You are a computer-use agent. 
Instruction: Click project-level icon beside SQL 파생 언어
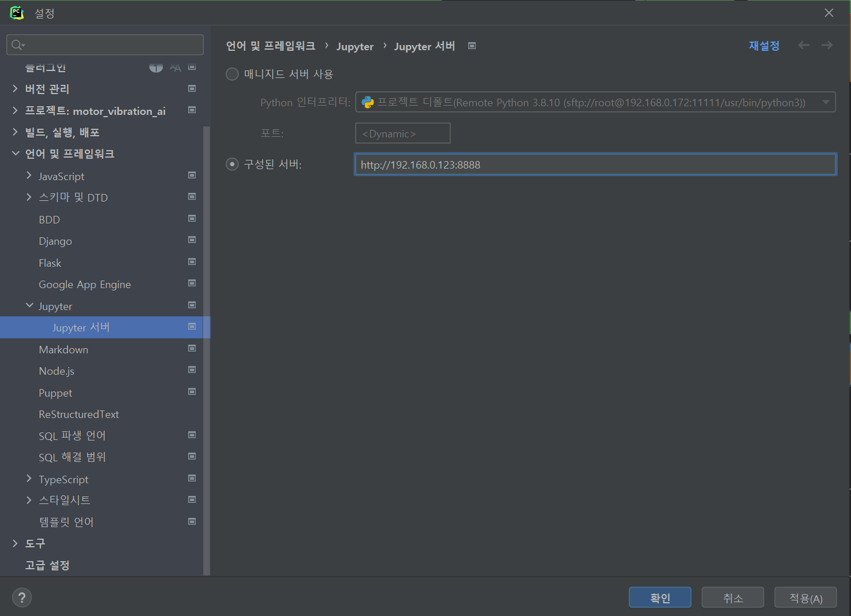click(x=192, y=435)
